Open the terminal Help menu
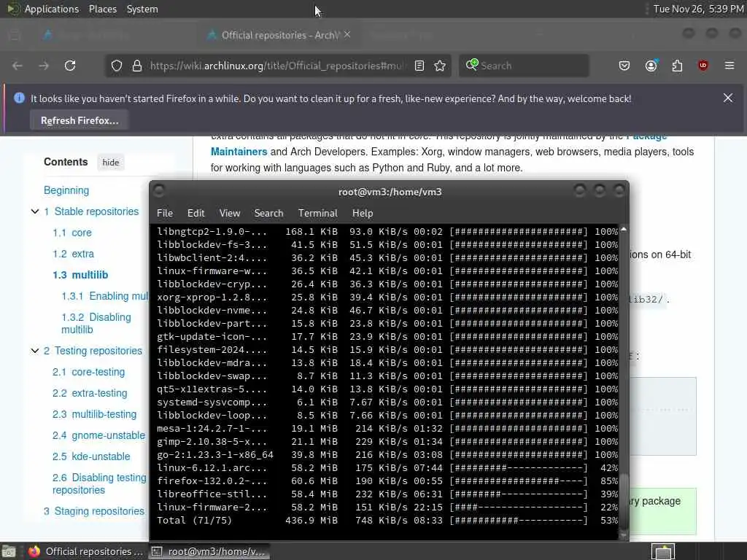This screenshot has width=747, height=560. (363, 213)
